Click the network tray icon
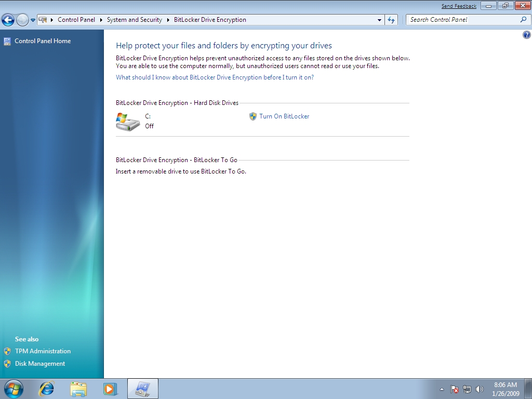532x399 pixels. coord(467,389)
